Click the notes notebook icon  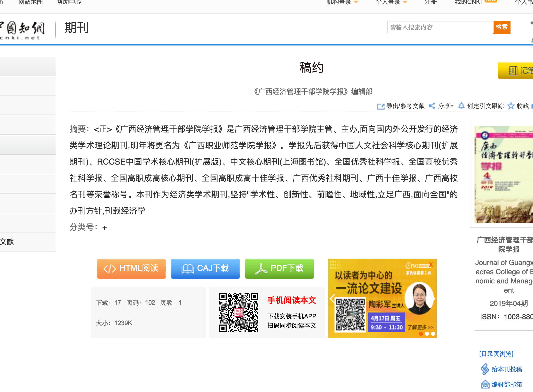513,71
